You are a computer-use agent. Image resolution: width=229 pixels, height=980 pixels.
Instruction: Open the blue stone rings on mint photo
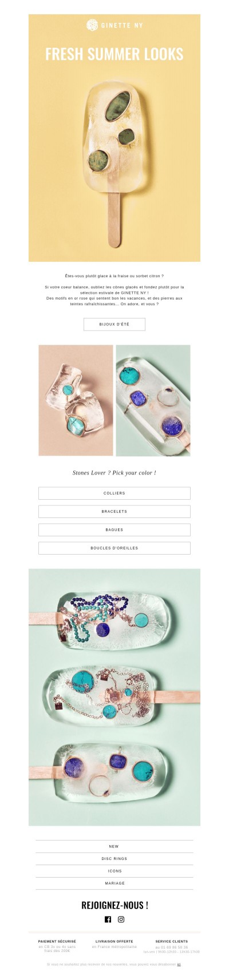click(153, 400)
